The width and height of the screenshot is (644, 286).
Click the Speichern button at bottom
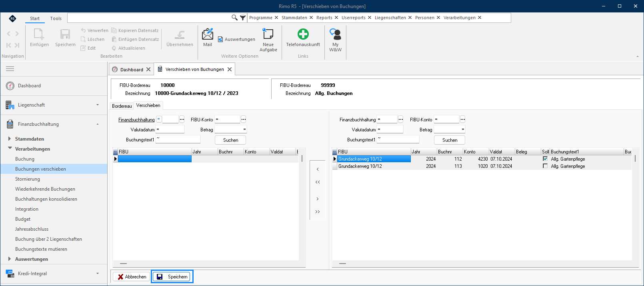[172, 277]
